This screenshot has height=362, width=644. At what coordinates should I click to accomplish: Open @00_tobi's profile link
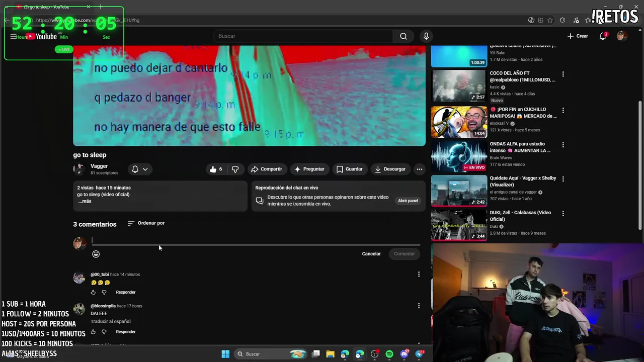[x=100, y=275]
